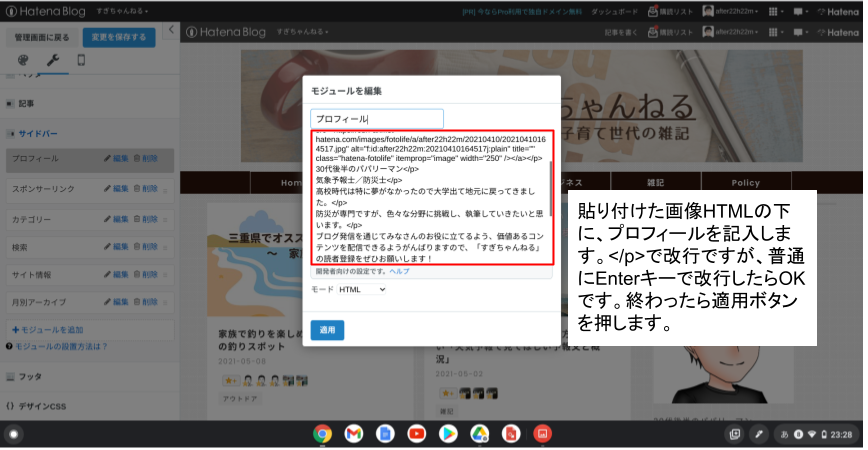The image size is (868, 450).
Task: Click the 管理画面に戻る button
Action: pos(42,37)
